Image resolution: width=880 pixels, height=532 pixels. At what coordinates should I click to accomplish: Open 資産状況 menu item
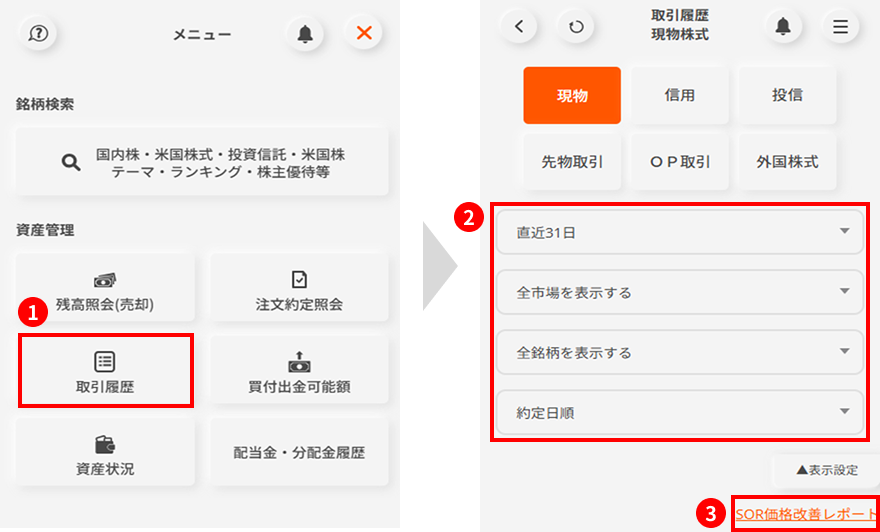click(x=105, y=453)
